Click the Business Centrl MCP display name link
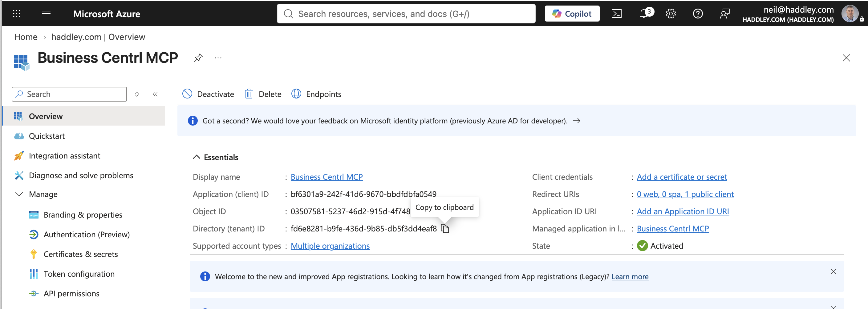This screenshot has height=309, width=868. point(327,177)
